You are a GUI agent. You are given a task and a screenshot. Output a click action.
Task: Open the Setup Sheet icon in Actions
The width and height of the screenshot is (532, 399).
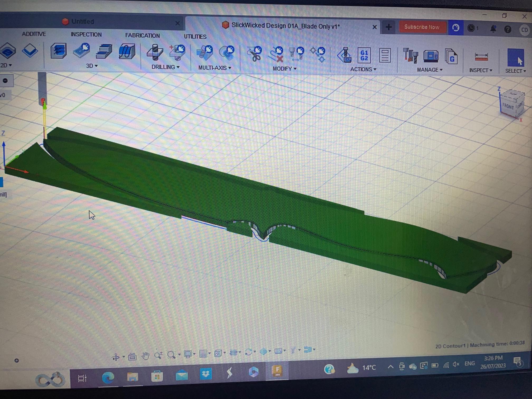[x=384, y=55]
